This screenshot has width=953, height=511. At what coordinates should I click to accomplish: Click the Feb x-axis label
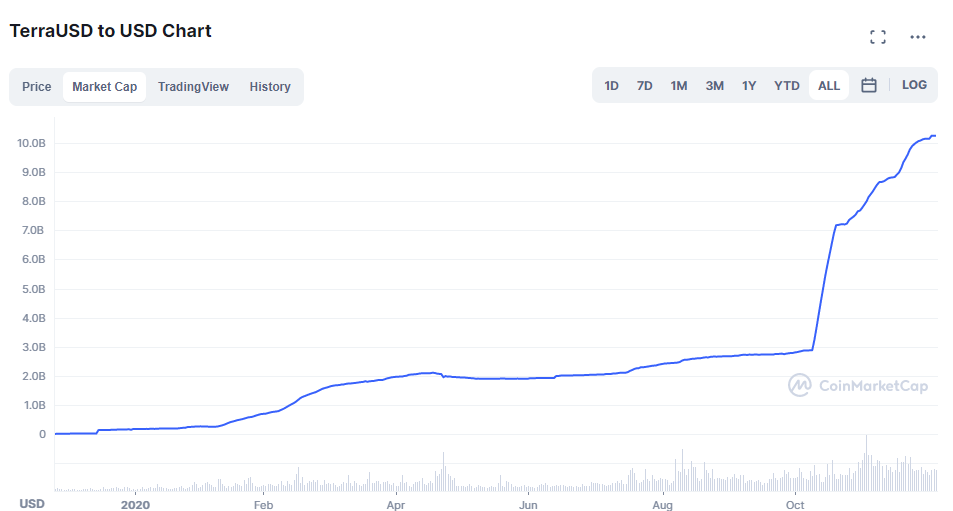[x=263, y=505]
